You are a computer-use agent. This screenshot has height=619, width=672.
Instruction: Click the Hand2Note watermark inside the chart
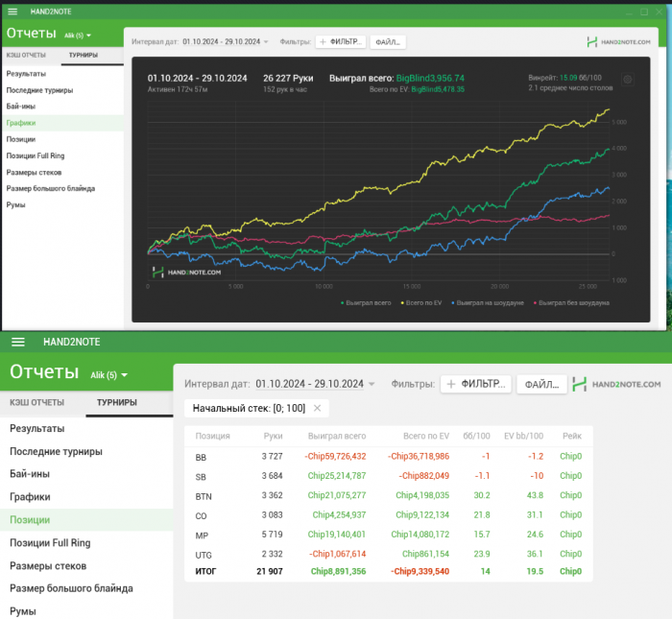tap(187, 272)
